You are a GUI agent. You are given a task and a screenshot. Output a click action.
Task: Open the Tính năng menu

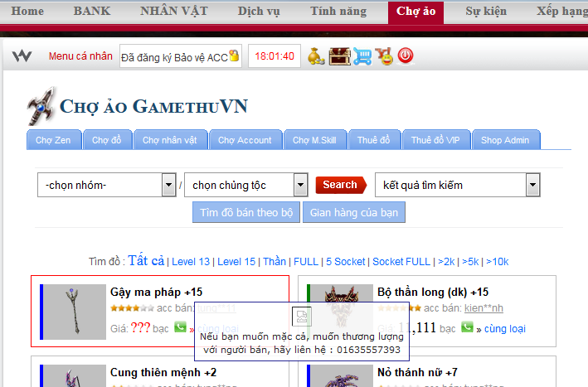coord(338,12)
